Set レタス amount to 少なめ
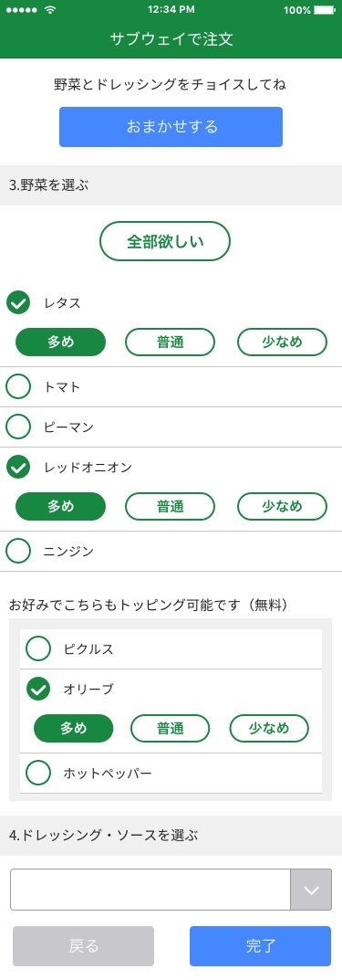The image size is (342, 980). pyautogui.click(x=282, y=342)
